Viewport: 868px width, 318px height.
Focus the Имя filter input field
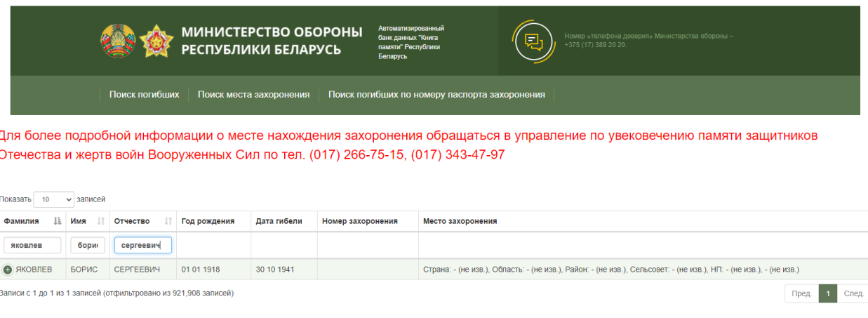tap(88, 245)
